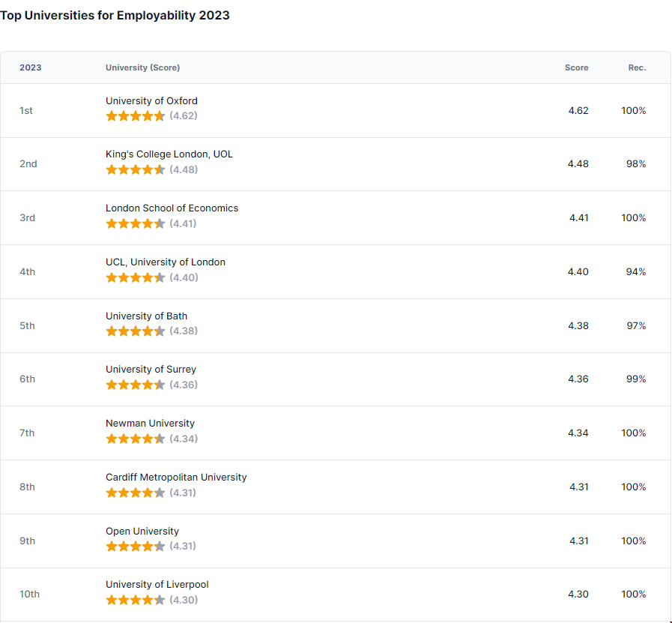Go to University of Bath page
The height and width of the screenshot is (623, 672).
[146, 316]
